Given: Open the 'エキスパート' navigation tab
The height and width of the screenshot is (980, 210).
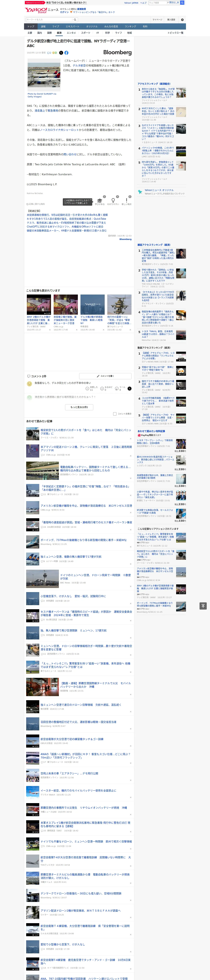Looking at the screenshot, I should (72, 27).
